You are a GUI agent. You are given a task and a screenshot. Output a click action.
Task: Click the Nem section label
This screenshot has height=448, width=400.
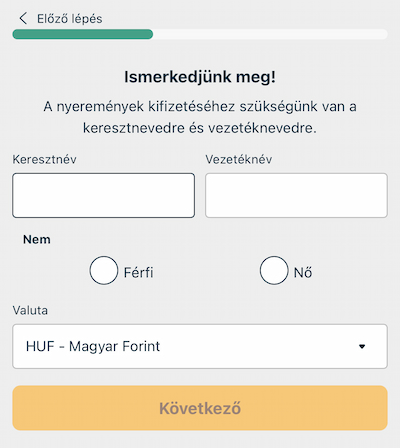click(37, 239)
